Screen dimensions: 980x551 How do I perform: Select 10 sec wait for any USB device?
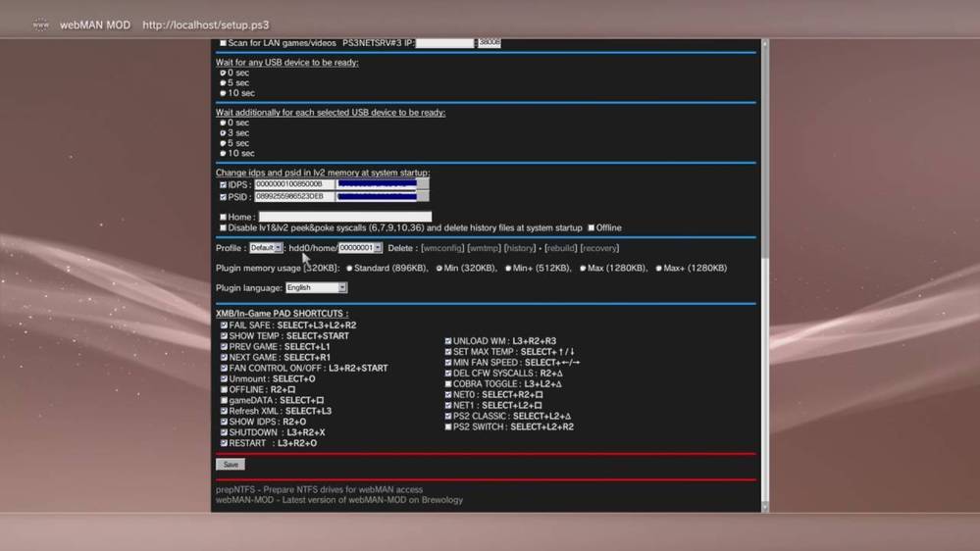(x=223, y=93)
